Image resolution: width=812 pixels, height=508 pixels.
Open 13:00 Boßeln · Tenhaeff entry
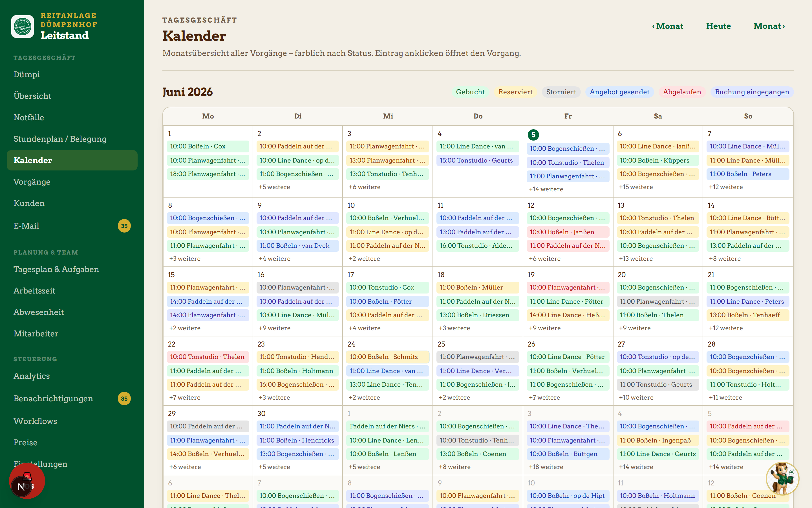[x=748, y=315]
